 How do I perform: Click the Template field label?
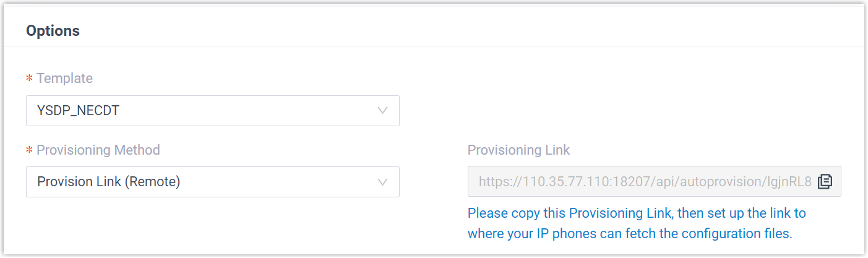tap(64, 79)
